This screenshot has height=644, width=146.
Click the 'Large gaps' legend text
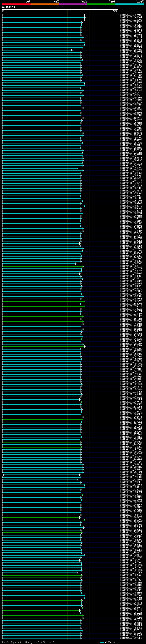pyautogui.click(x=10, y=642)
